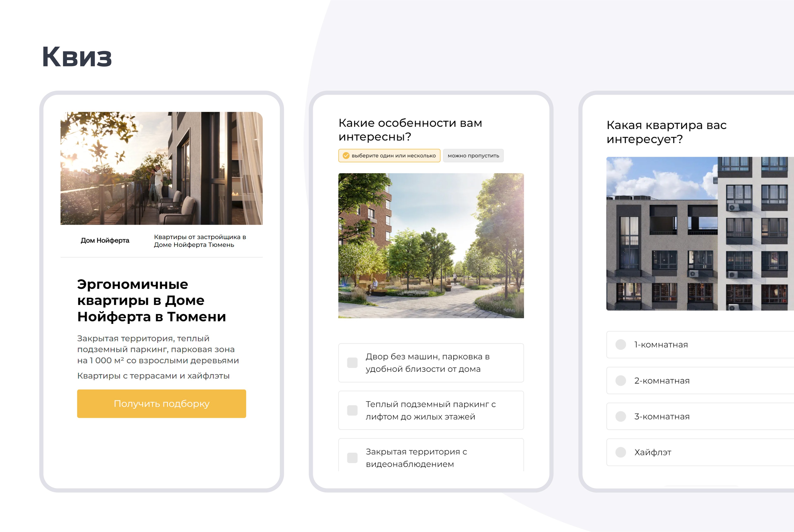
Task: Tick "Теплый подземный паркинг" checkbox
Action: point(352,410)
